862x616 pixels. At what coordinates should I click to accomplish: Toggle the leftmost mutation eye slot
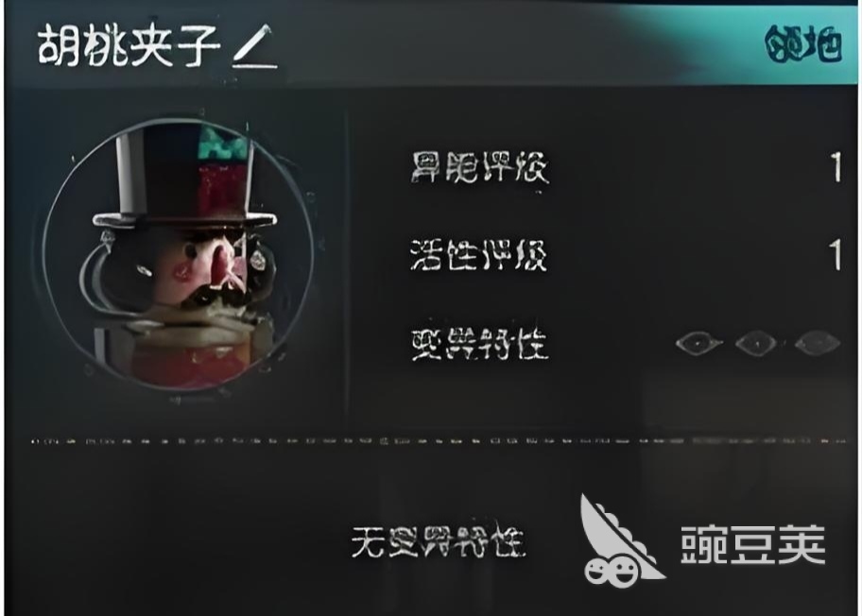(698, 344)
